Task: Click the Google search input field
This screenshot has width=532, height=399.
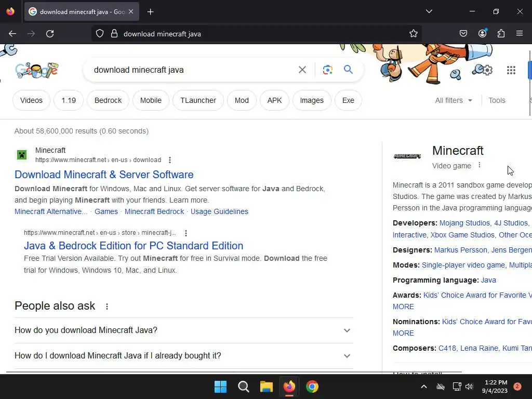Action: [x=193, y=70]
